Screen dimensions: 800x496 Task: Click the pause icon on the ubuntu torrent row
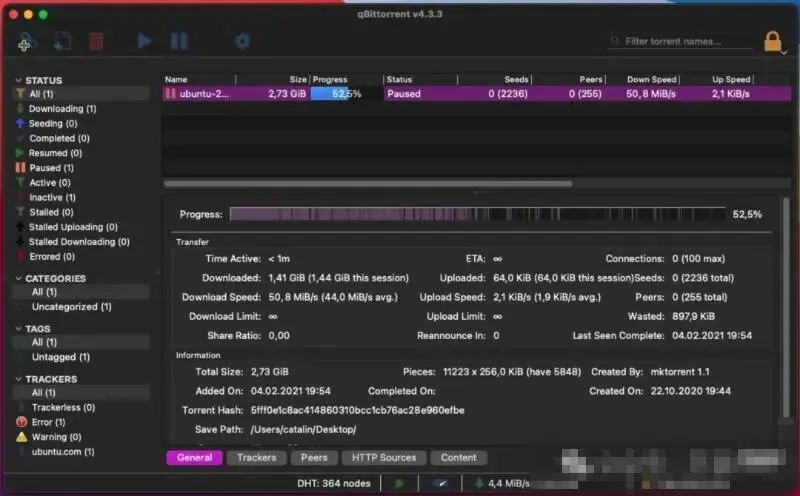(170, 94)
